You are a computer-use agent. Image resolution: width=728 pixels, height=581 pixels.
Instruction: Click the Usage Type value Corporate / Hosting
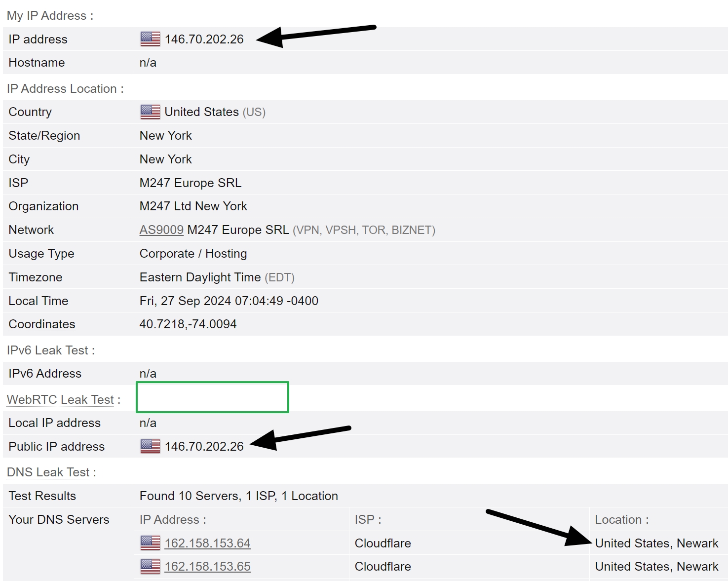click(x=193, y=253)
